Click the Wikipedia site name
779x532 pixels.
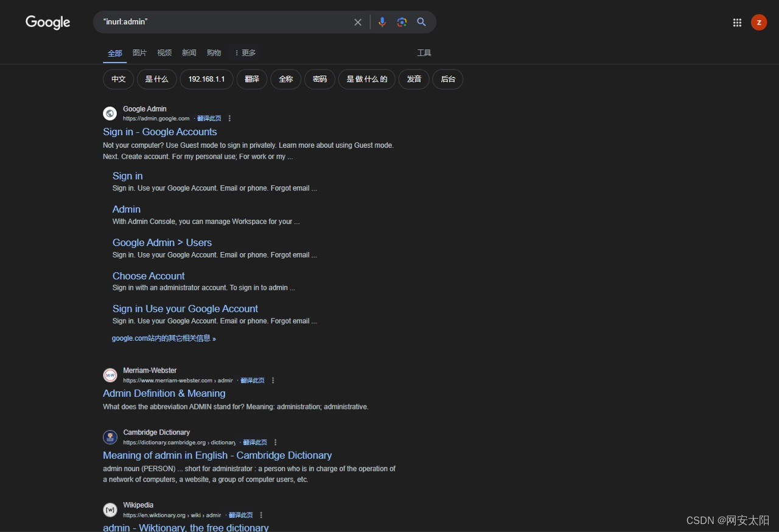click(x=138, y=505)
